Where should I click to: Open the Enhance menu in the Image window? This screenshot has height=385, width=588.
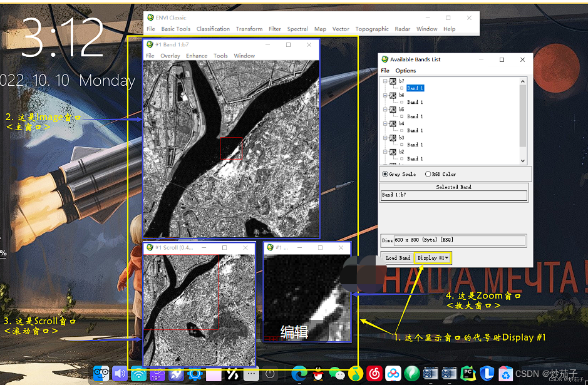pyautogui.click(x=197, y=56)
